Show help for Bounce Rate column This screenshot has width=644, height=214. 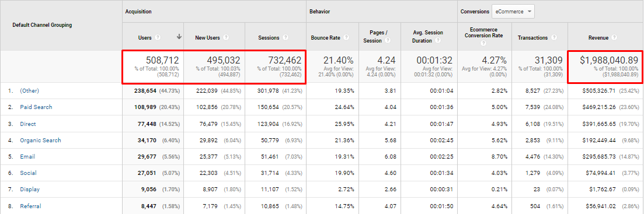(x=346, y=37)
